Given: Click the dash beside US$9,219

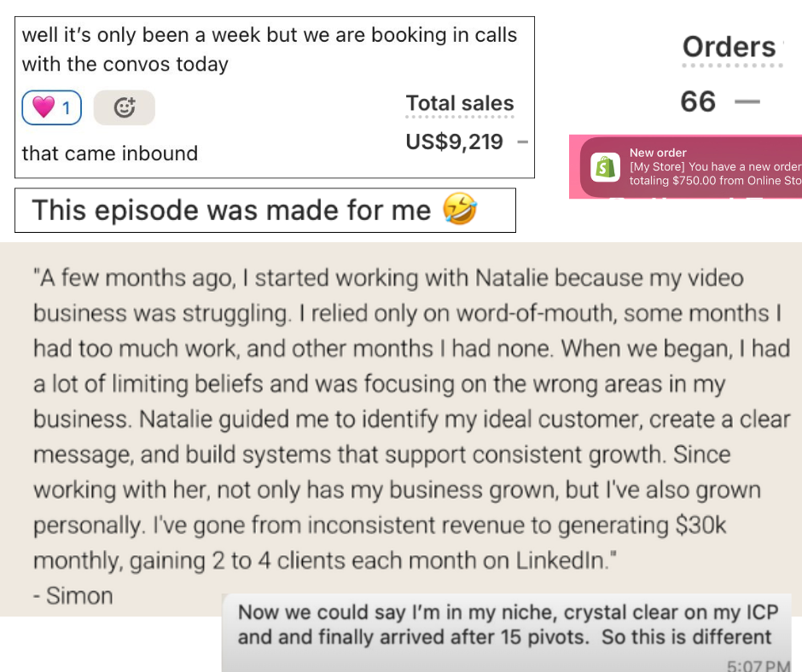Looking at the screenshot, I should [x=522, y=142].
